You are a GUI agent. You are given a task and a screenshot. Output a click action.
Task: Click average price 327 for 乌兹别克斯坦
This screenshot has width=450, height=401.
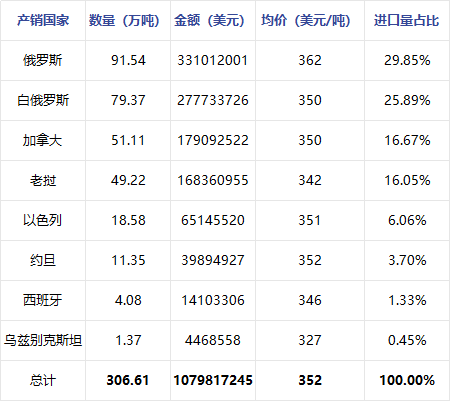coord(310,340)
